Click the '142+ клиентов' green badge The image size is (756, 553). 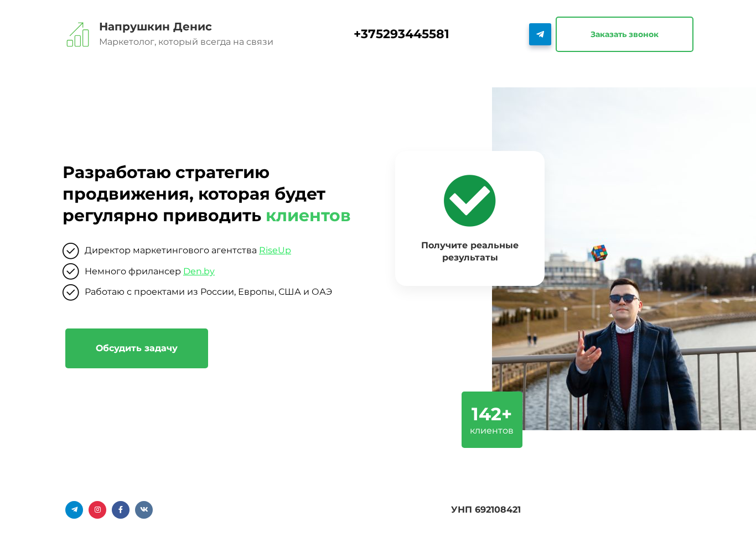tap(492, 420)
